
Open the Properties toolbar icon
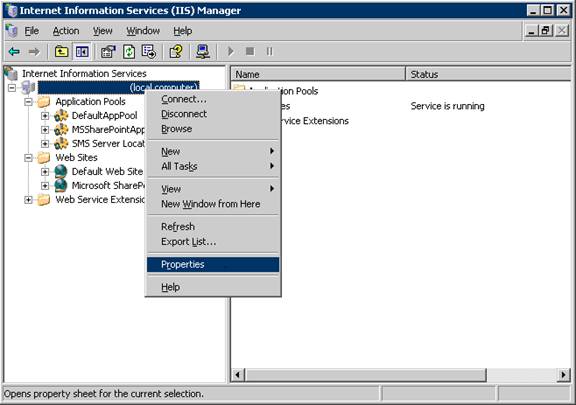click(x=108, y=51)
